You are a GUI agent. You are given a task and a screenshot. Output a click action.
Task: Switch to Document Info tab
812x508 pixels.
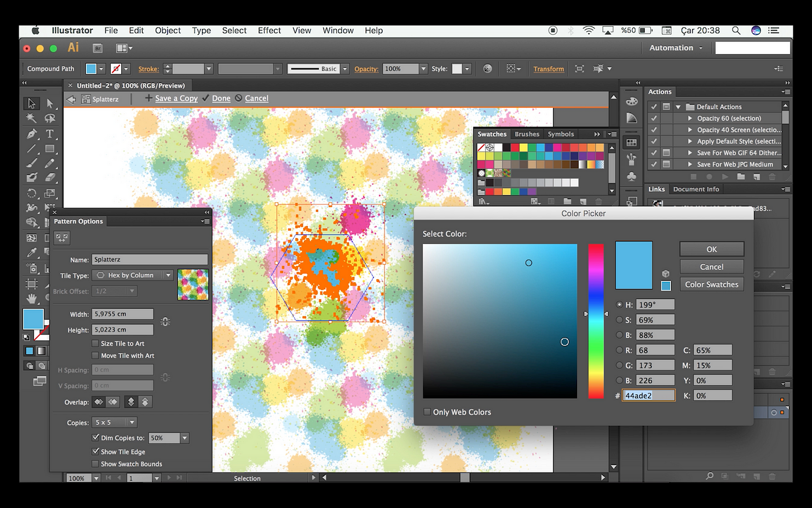tap(696, 189)
